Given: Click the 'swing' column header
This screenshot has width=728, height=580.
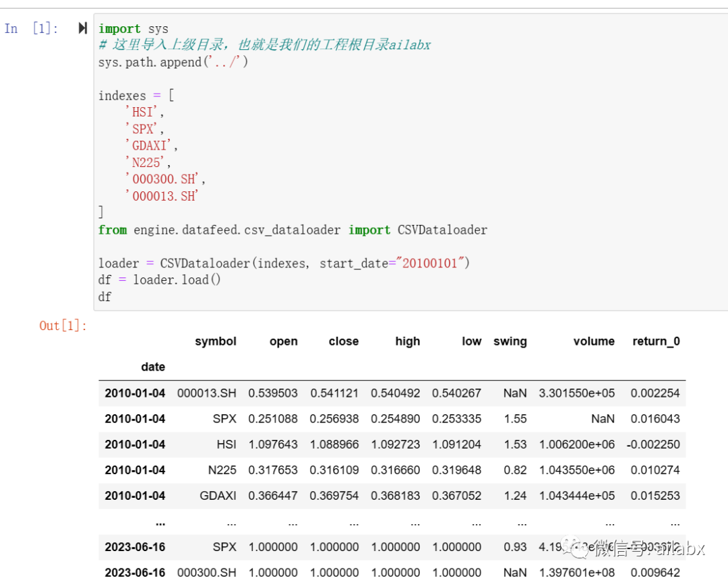Looking at the screenshot, I should 510,342.
